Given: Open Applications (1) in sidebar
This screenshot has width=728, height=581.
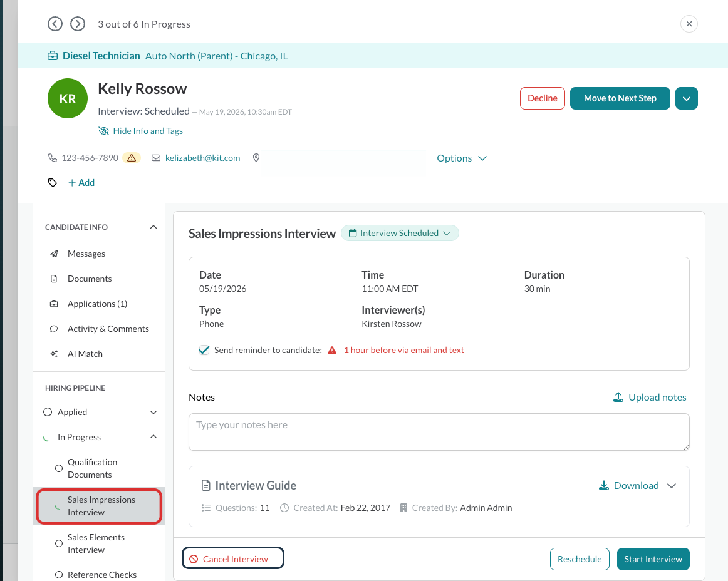Looking at the screenshot, I should point(98,304).
